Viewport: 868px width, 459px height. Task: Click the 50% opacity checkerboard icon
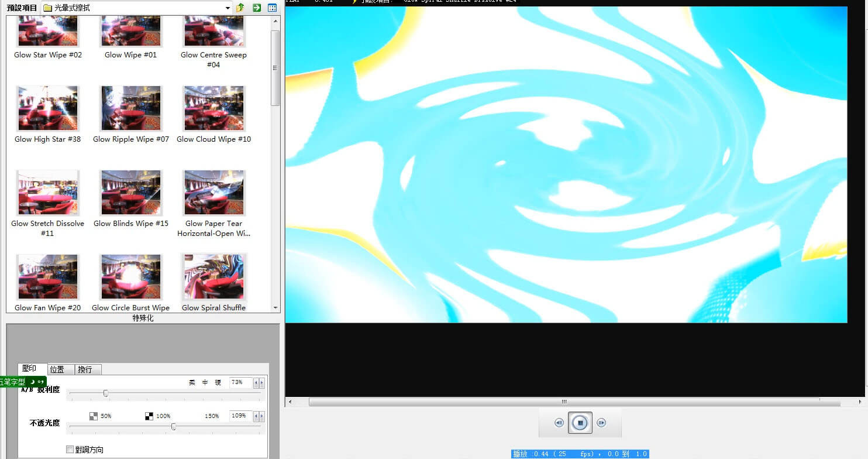94,416
